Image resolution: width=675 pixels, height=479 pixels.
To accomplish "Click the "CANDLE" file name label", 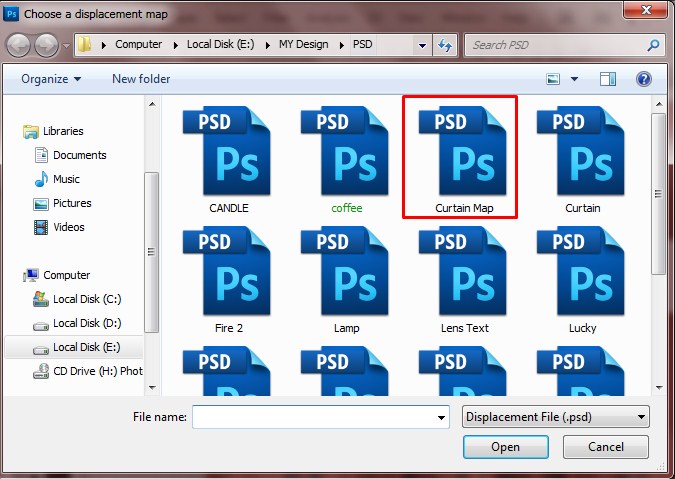I will [229, 208].
